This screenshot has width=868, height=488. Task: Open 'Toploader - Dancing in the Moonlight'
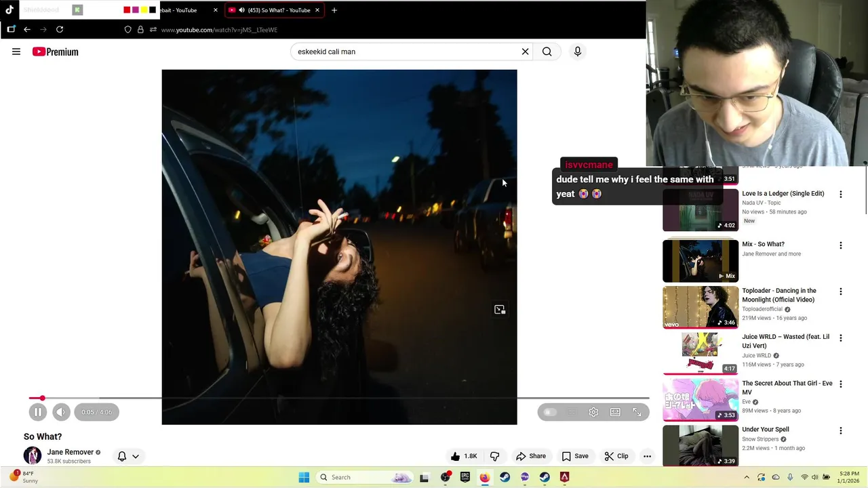pos(779,296)
